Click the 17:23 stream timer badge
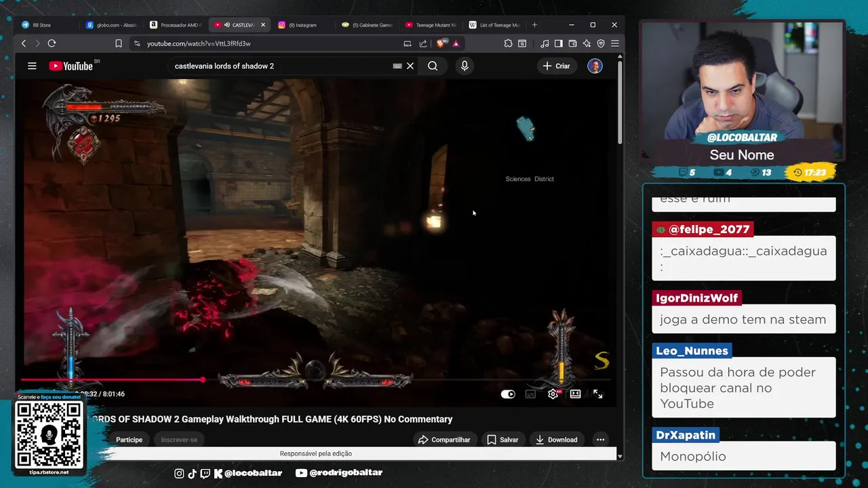The image size is (868, 488). pyautogui.click(x=809, y=172)
